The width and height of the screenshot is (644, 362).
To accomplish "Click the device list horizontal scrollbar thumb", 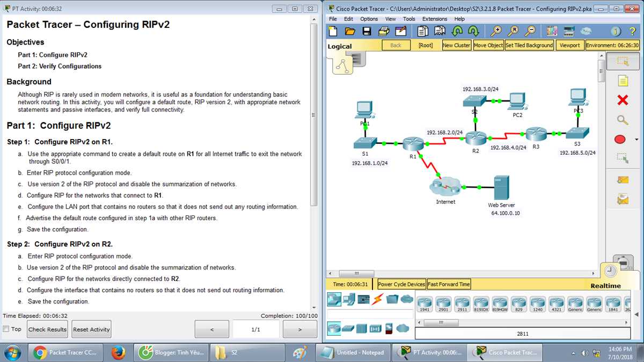I will [x=440, y=322].
